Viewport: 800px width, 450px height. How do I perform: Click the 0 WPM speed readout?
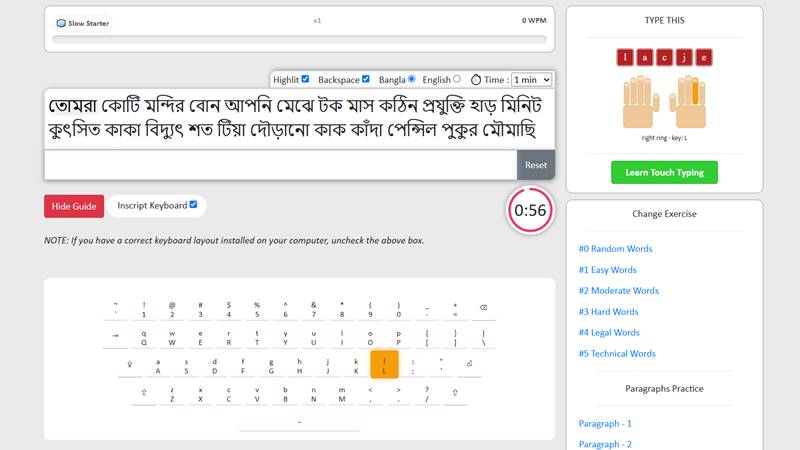click(x=534, y=20)
